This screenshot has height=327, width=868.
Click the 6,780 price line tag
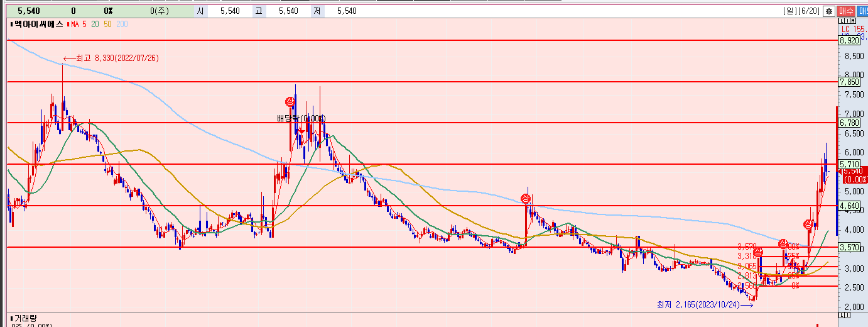tap(849, 123)
